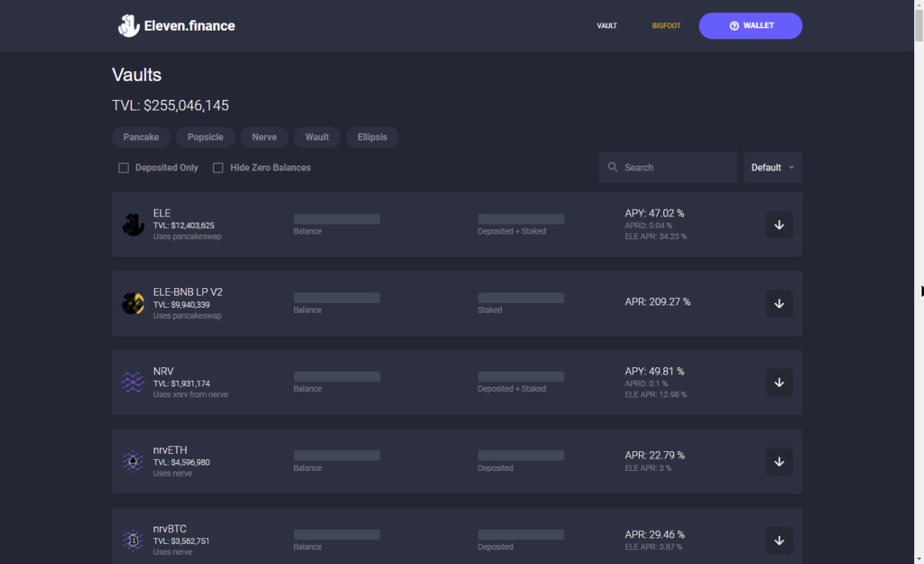Image resolution: width=924 pixels, height=564 pixels.
Task: Click the Eleven.finance logo icon
Action: pos(128,26)
